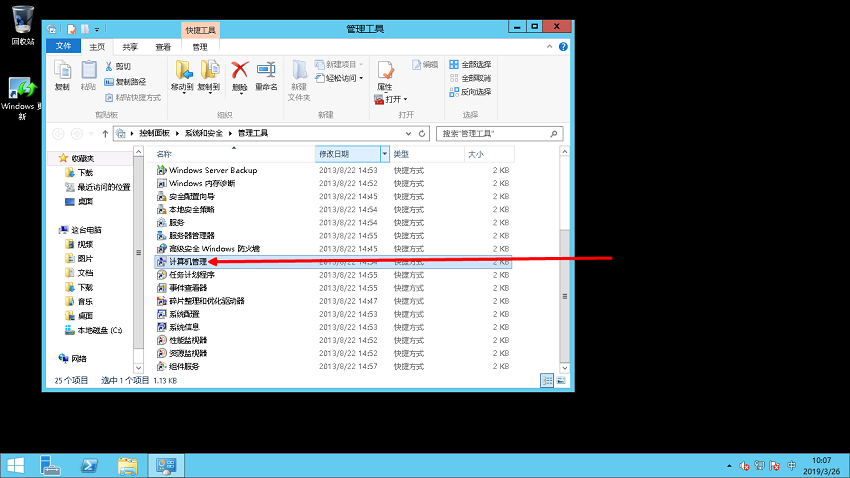850x478 pixels.
Task: Open the recent locations dropdown arrow
Action: pyautogui.click(x=91, y=133)
